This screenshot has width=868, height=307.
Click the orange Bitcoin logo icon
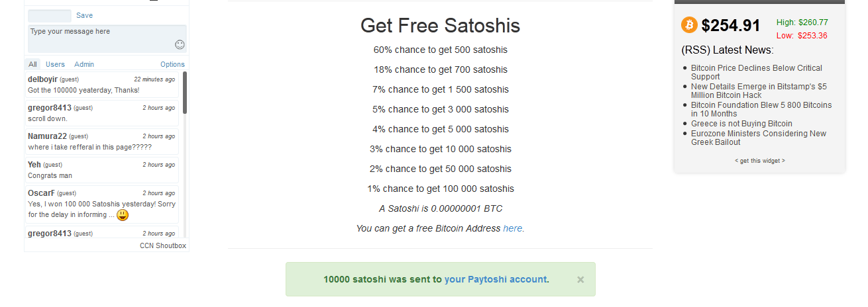pyautogui.click(x=689, y=24)
